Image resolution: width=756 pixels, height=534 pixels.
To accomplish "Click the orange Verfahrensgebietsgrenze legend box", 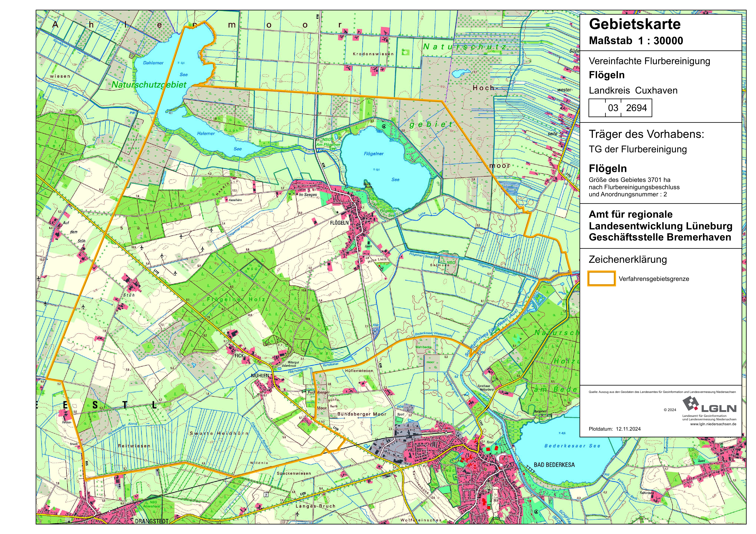I will pos(601,278).
